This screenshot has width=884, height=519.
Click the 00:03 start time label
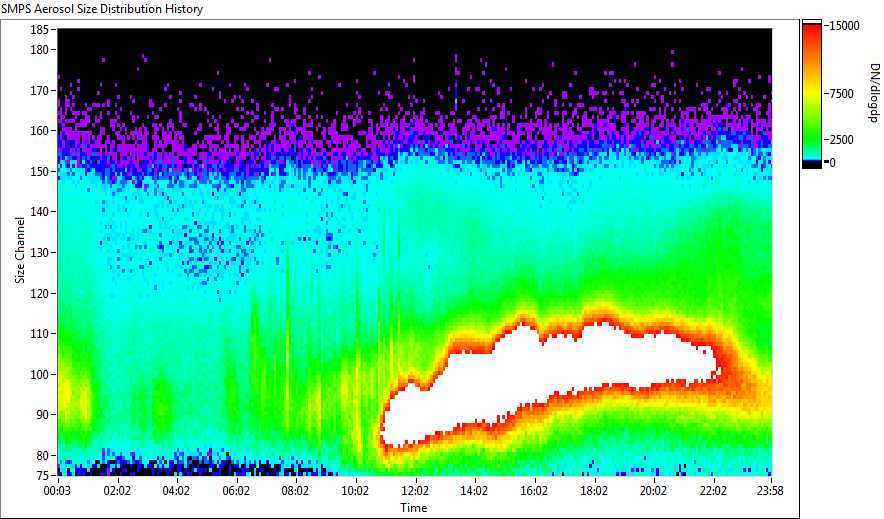point(58,491)
